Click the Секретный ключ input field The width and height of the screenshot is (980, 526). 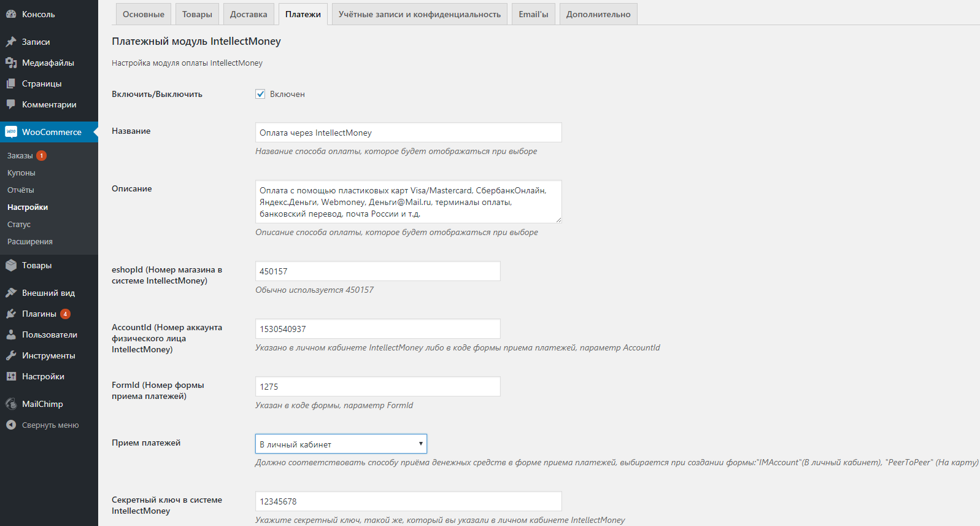point(408,501)
